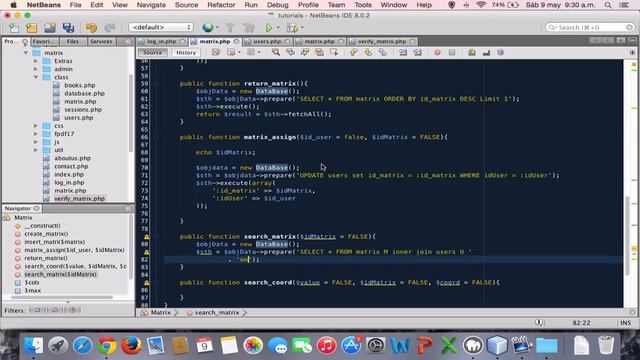
Task: Open the dropdown arrow next to Debug icon
Action: point(302,27)
